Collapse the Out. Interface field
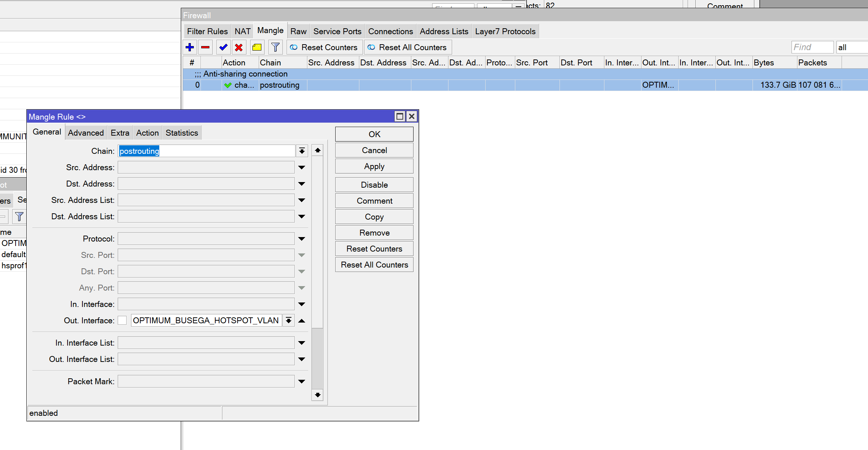The height and width of the screenshot is (450, 868). click(x=302, y=321)
